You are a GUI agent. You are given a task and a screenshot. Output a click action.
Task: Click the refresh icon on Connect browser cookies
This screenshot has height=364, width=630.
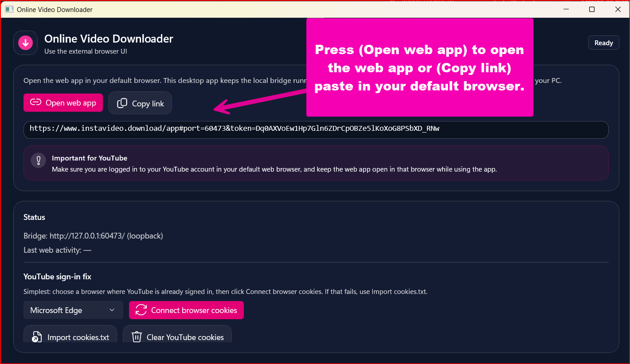point(141,310)
